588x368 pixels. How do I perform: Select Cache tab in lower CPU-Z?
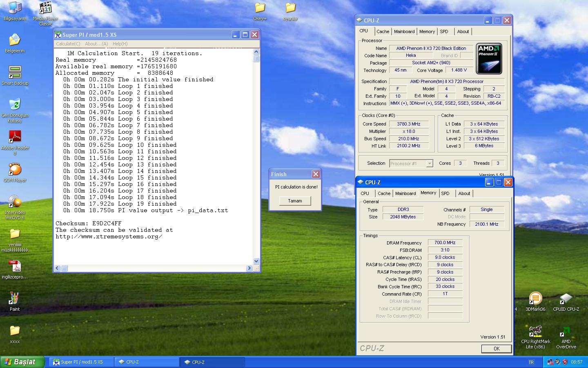(x=384, y=193)
